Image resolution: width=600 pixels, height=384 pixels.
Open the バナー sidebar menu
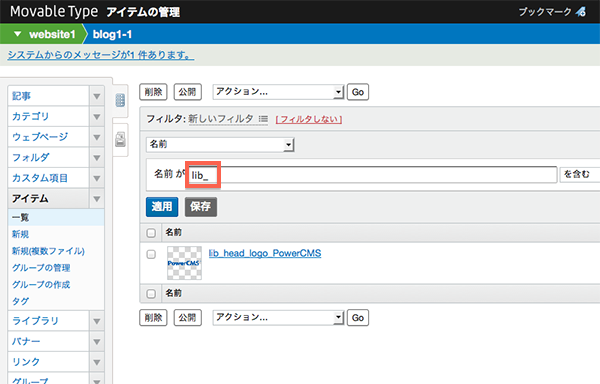pos(49,342)
